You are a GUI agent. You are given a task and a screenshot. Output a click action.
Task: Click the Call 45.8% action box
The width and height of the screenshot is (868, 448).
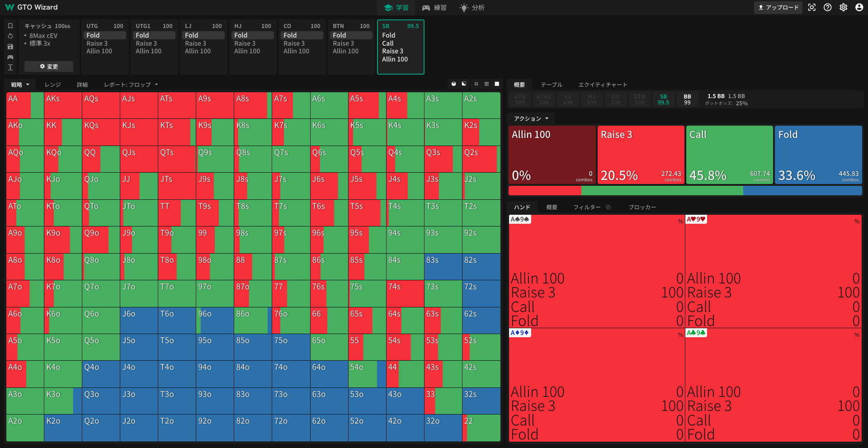click(729, 155)
